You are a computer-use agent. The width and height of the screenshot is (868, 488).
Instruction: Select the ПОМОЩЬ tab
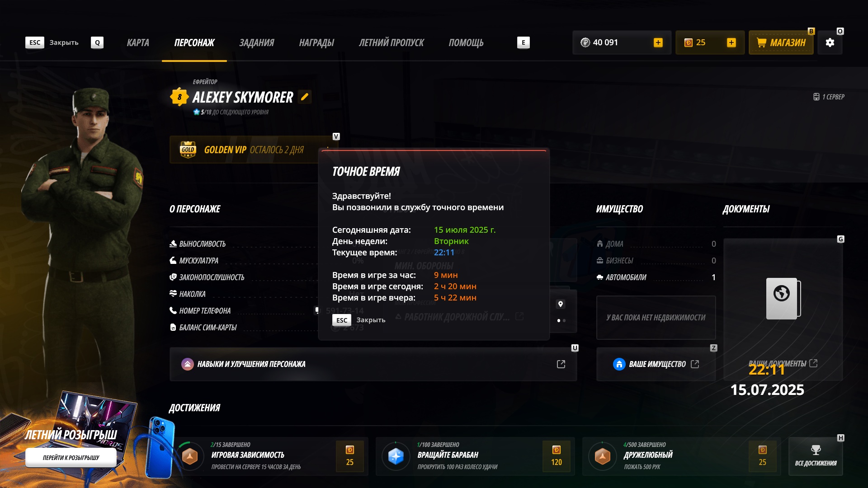tap(466, 42)
